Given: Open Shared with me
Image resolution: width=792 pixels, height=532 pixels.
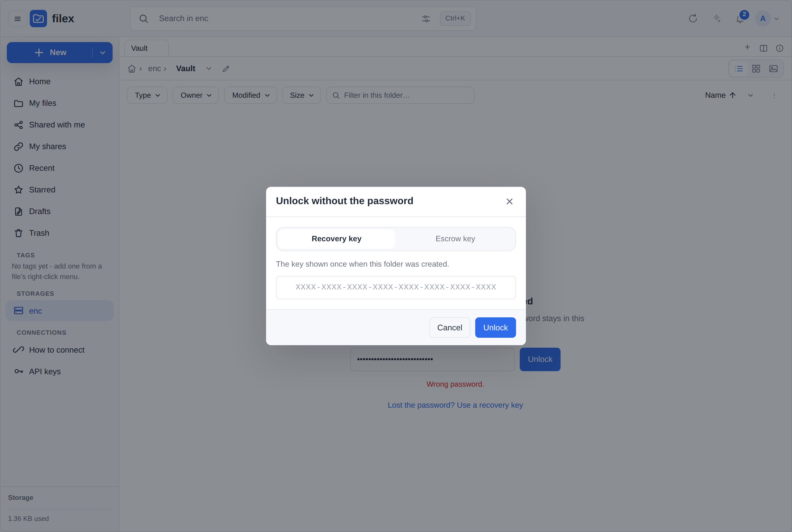Looking at the screenshot, I should point(60,125).
